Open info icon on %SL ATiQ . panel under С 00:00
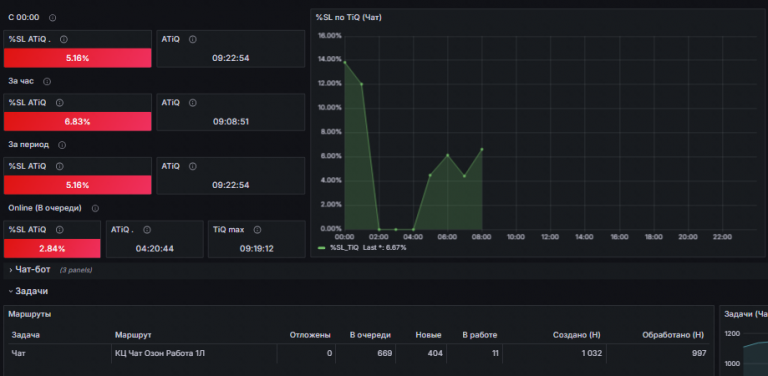 tap(63, 39)
